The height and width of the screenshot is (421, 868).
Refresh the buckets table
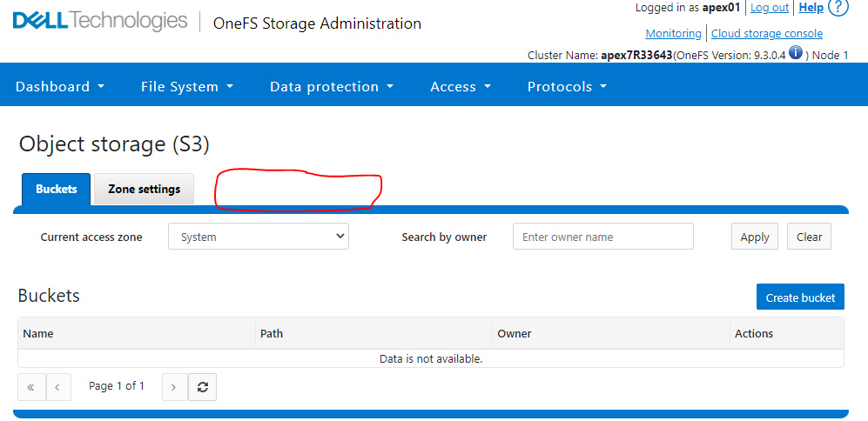click(x=203, y=387)
